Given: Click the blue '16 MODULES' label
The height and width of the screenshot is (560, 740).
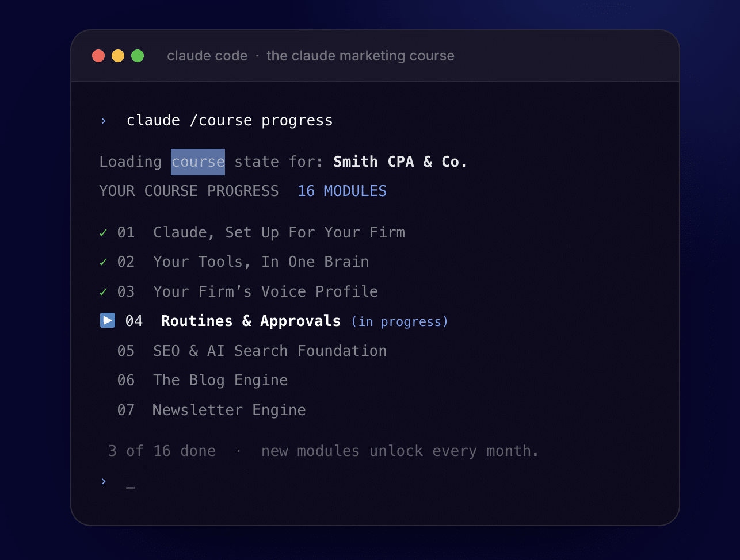Looking at the screenshot, I should click(x=342, y=191).
